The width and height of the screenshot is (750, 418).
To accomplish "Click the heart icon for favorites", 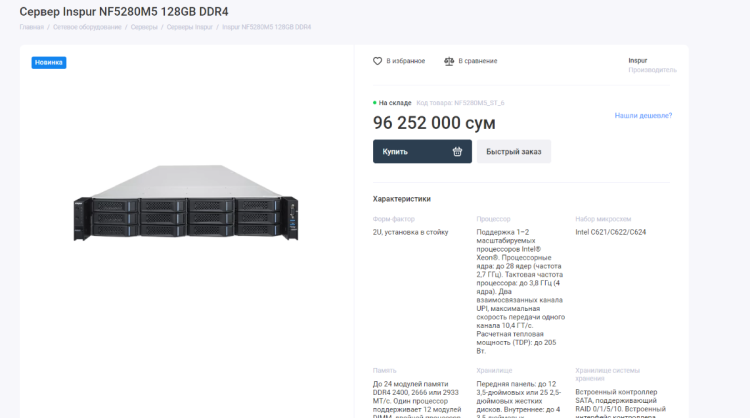I will pyautogui.click(x=377, y=61).
